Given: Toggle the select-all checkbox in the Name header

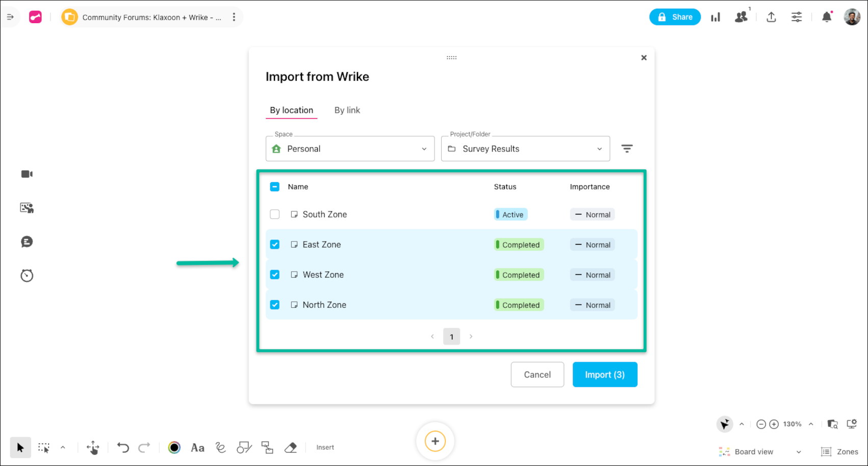Looking at the screenshot, I should (274, 187).
